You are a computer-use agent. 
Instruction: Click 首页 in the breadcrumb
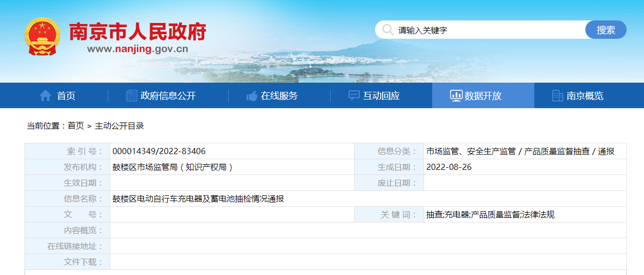tap(76, 126)
